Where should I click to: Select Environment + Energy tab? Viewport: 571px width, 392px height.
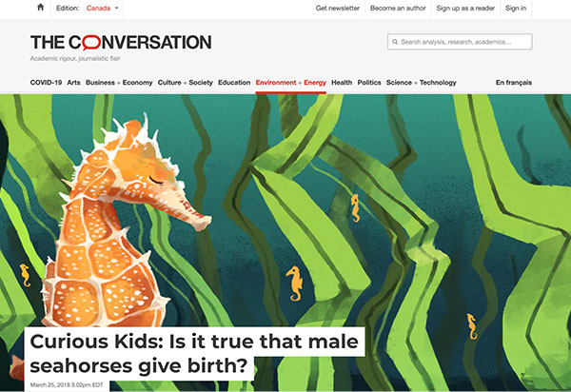coord(291,83)
